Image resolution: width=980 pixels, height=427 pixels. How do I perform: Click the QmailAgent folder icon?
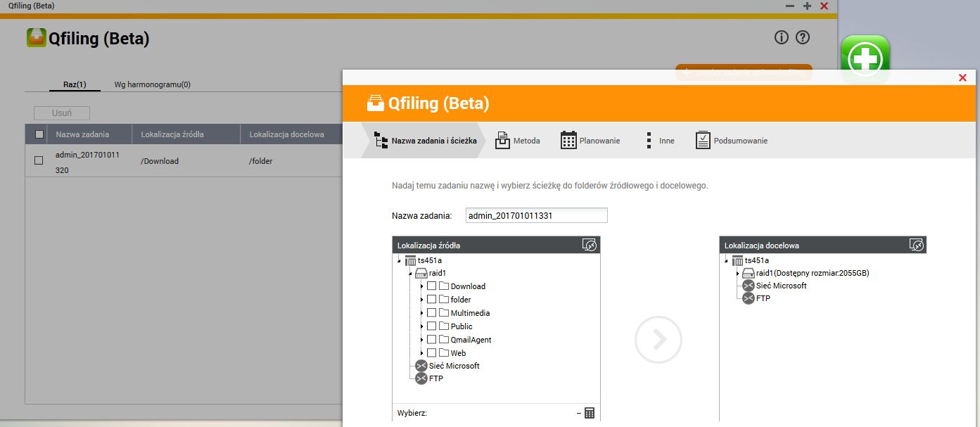coord(444,340)
